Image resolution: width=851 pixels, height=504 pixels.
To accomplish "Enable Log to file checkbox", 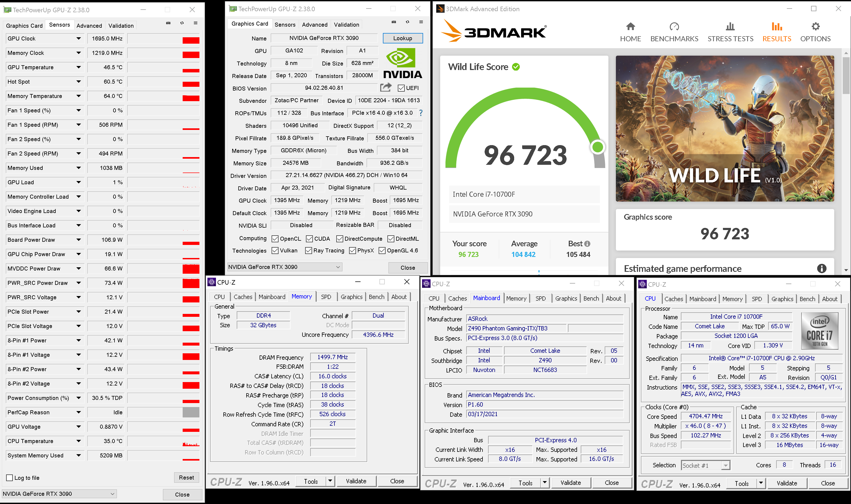I will (10, 478).
